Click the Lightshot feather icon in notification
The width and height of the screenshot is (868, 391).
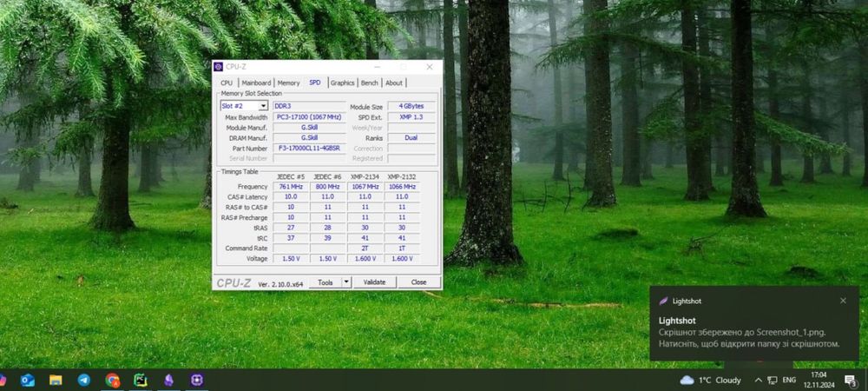tap(663, 302)
